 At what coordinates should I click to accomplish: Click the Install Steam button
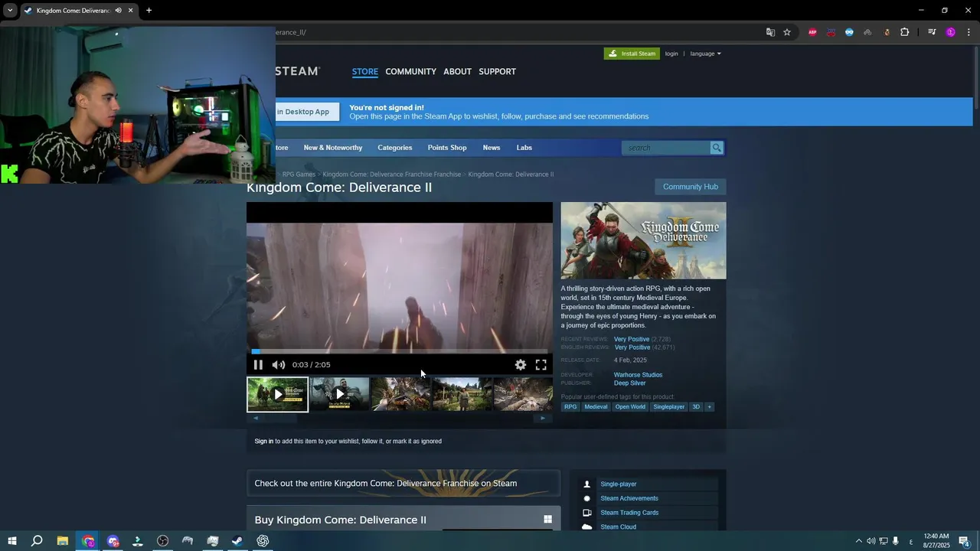pyautogui.click(x=632, y=54)
